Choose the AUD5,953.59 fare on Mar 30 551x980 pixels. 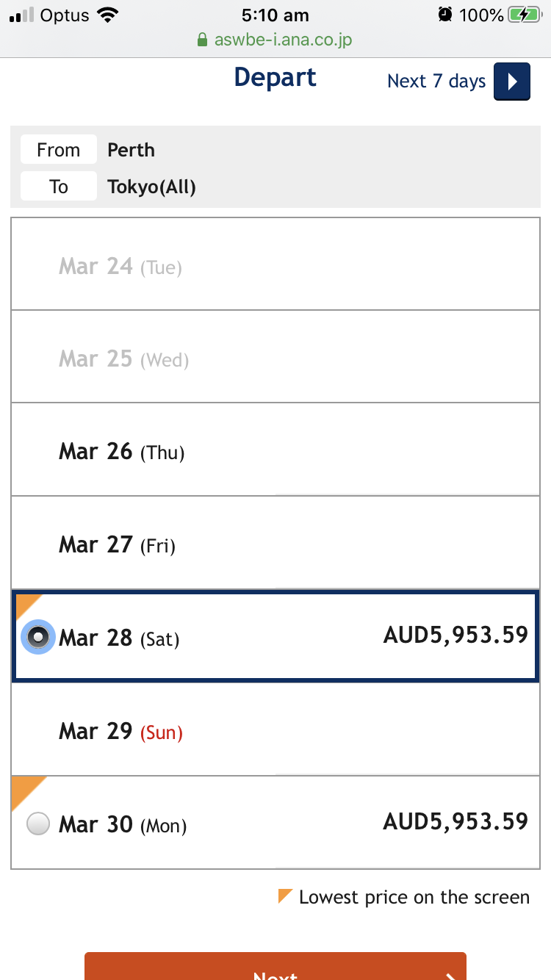point(455,821)
